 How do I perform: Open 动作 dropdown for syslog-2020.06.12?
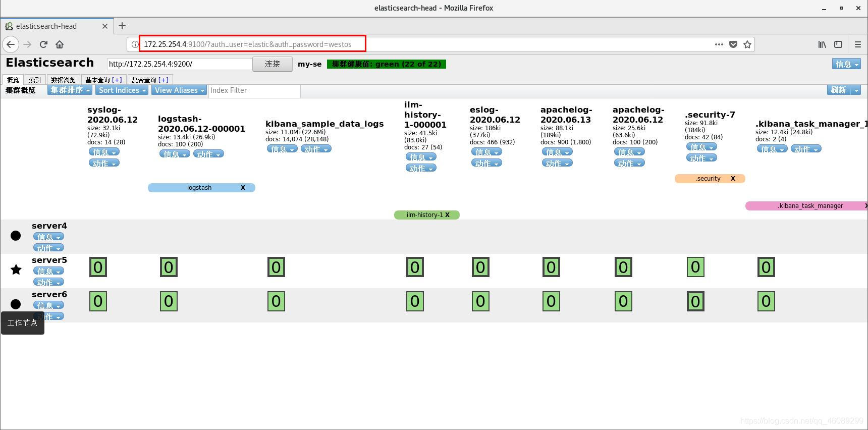[x=104, y=163]
